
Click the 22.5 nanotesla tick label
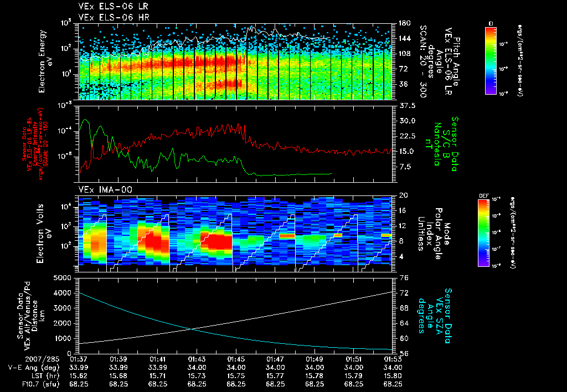407,136
